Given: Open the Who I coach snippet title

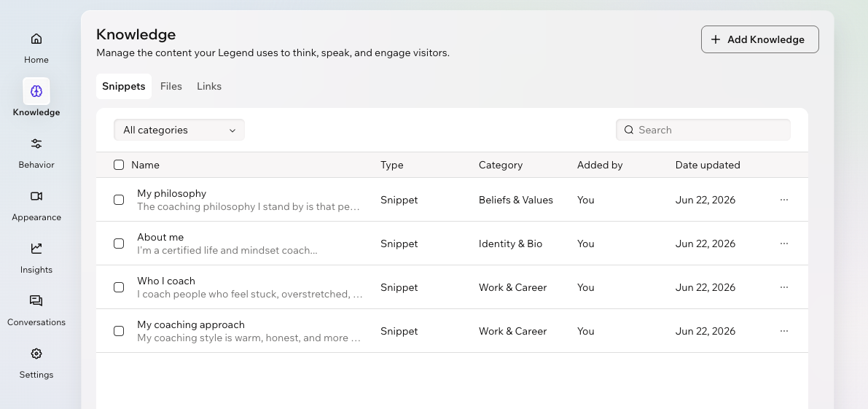Looking at the screenshot, I should pos(166,281).
